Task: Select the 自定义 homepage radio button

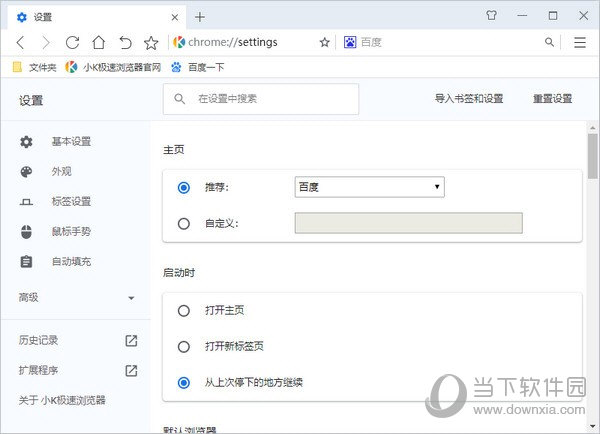Action: [184, 224]
